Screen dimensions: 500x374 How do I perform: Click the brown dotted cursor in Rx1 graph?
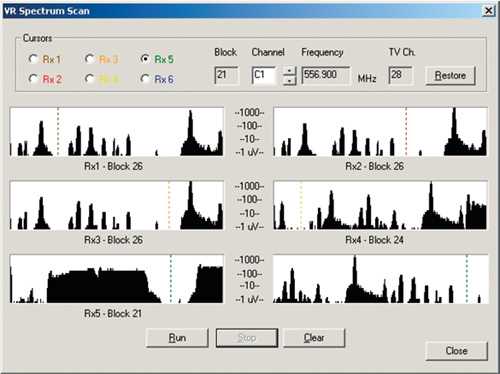[58, 132]
